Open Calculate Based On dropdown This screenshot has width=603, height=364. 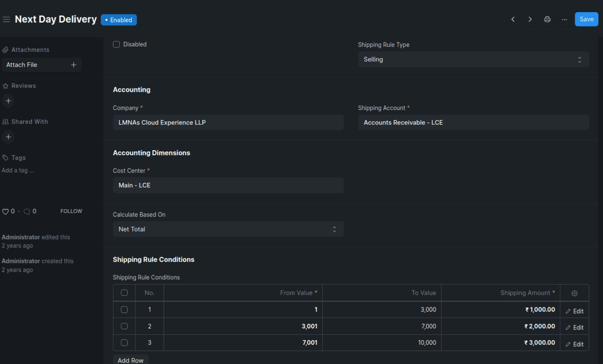point(228,229)
